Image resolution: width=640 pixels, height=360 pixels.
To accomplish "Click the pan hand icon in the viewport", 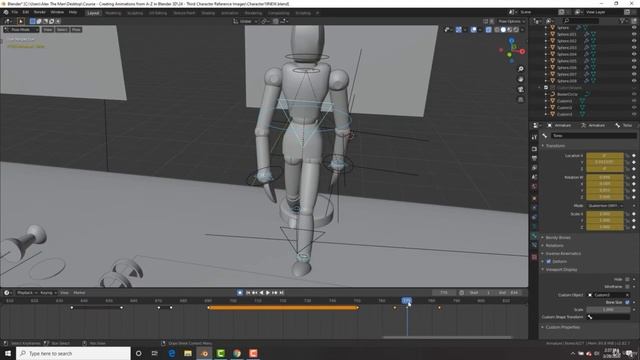I will point(521,79).
